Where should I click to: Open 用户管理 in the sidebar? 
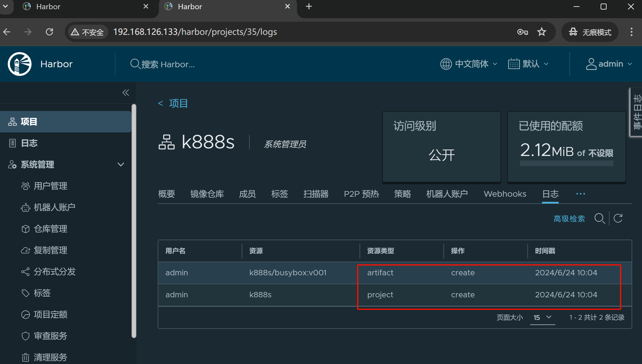coord(50,186)
